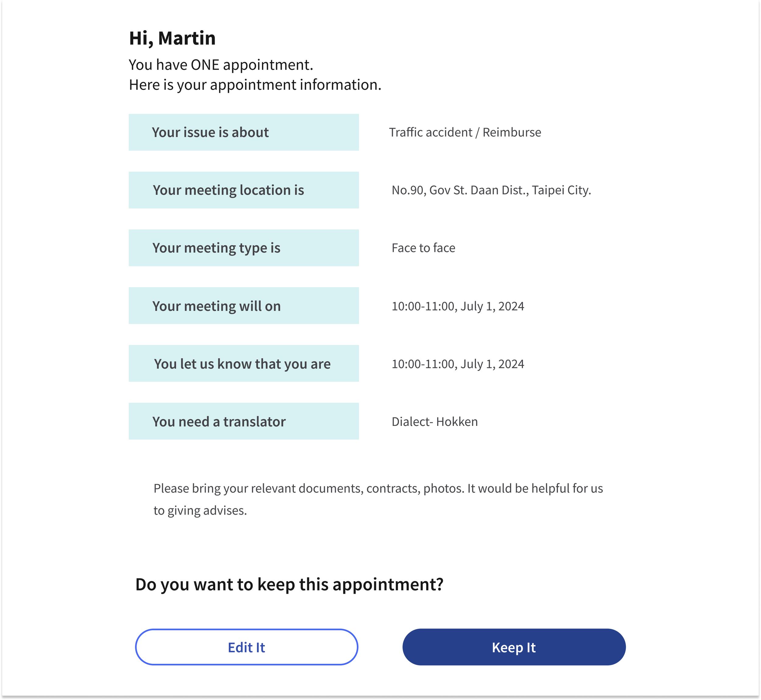Select the 'Your issue is about' label
The height and width of the screenshot is (700, 761).
coord(244,132)
